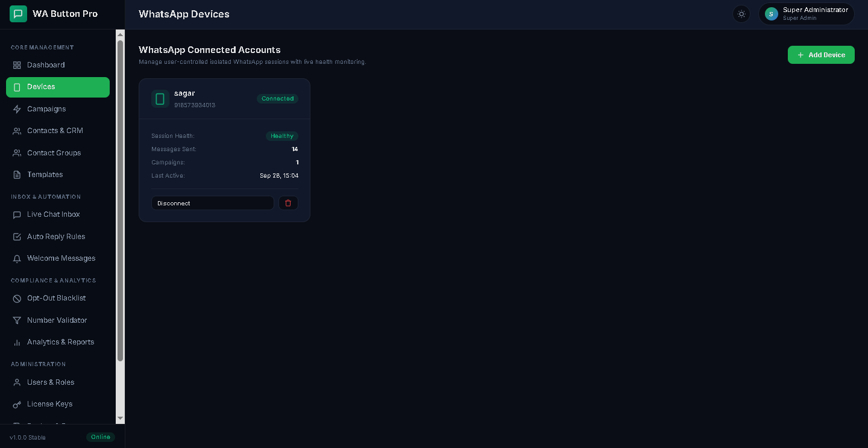Disconnect the sagar device
The height and width of the screenshot is (448, 868).
[x=213, y=203]
